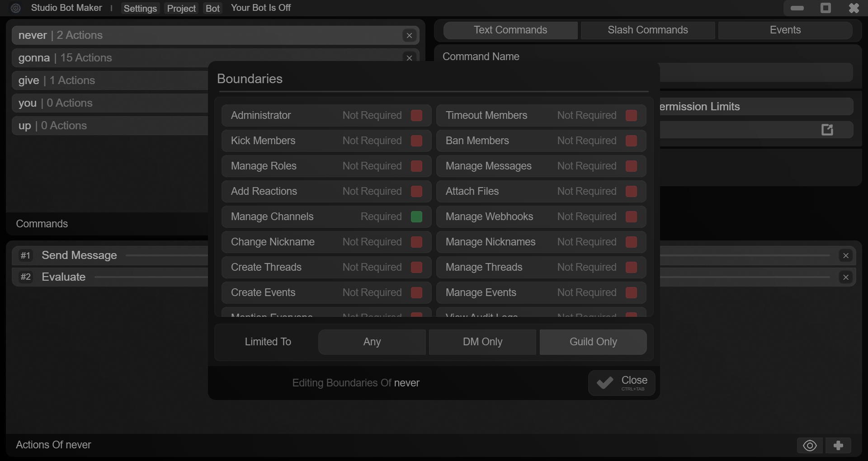This screenshot has width=868, height=461.
Task: Toggle the action preview eye icon
Action: pyautogui.click(x=809, y=445)
